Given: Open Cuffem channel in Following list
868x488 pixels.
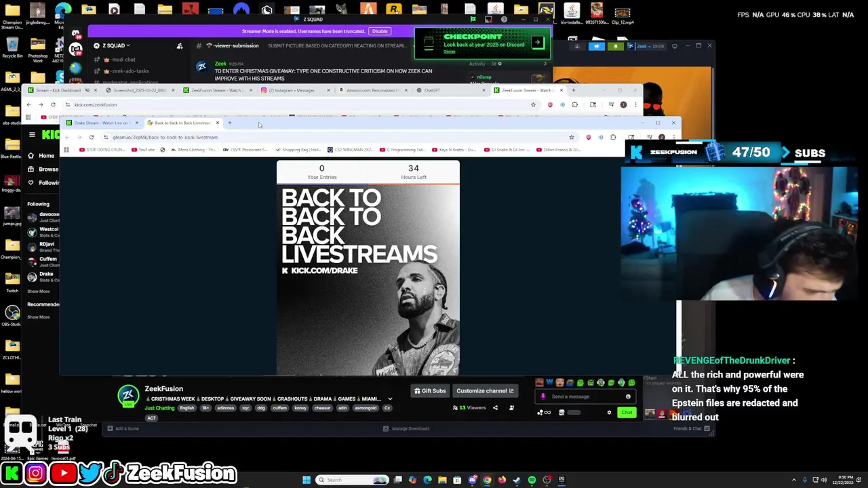Looking at the screenshot, I should pos(43,262).
